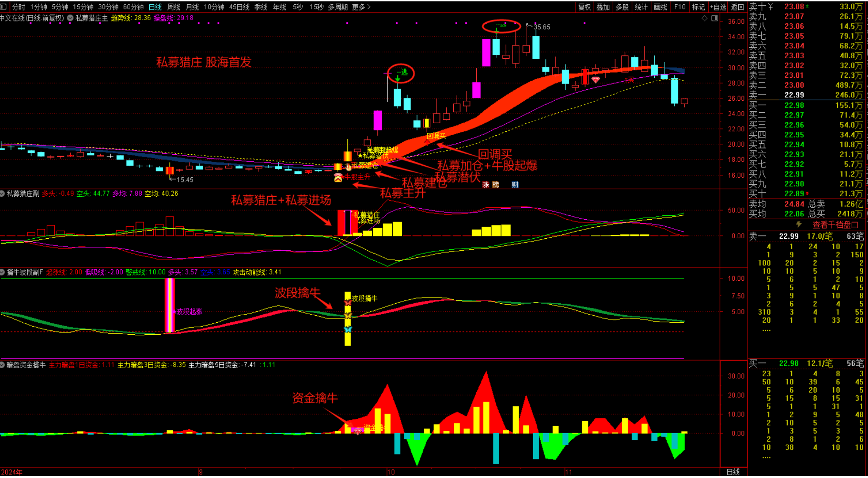Image resolution: width=868 pixels, height=478 pixels.
Task: Click the diamond icon above the price axis
Action: 705,18
